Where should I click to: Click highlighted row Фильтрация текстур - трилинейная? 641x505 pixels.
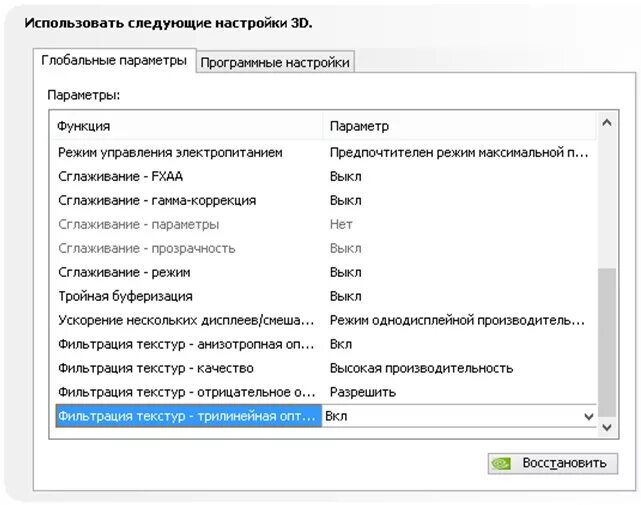(x=188, y=416)
